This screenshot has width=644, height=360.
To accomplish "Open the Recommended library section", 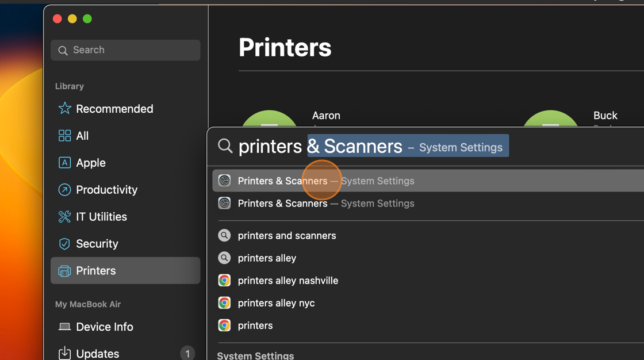I will (125, 109).
